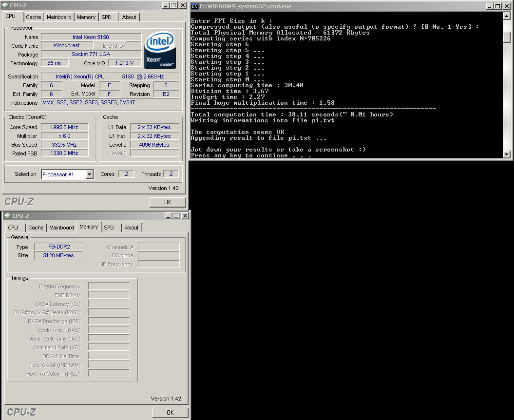This screenshot has width=514, height=420.
Task: Open the Processor #1 selection dropdown
Action: pyautogui.click(x=90, y=174)
